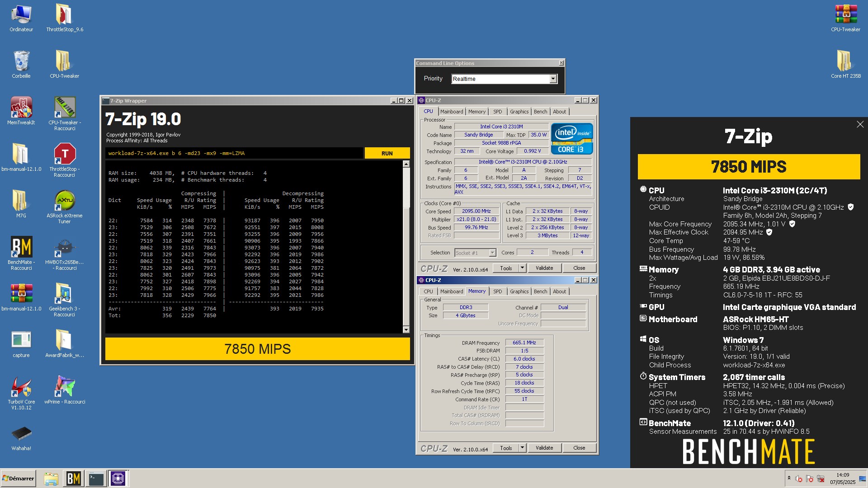Screen dimensions: 868x488
Task: Expand Tools dropdown arrow in lower CPU-Z
Action: click(522, 448)
